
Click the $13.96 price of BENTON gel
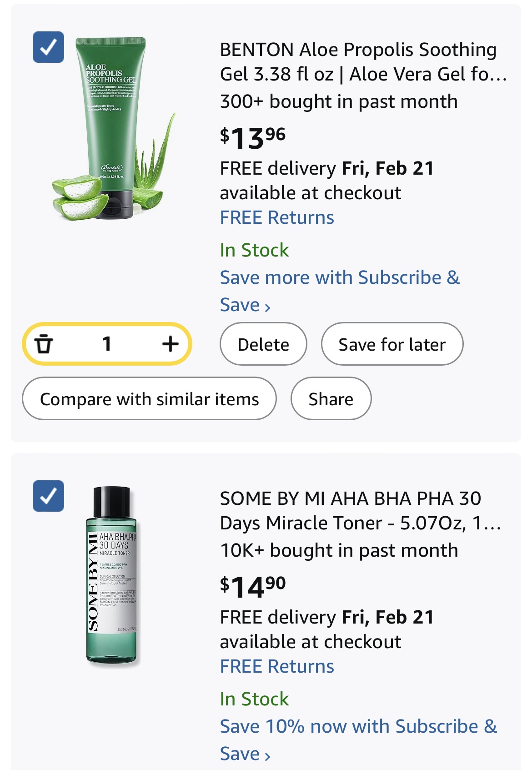point(253,137)
